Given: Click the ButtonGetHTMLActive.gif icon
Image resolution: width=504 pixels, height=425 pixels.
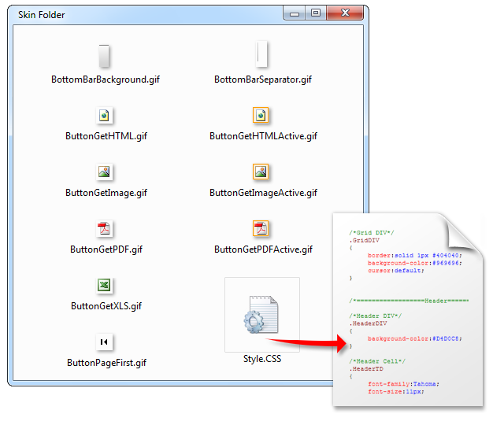Looking at the screenshot, I should [x=261, y=116].
